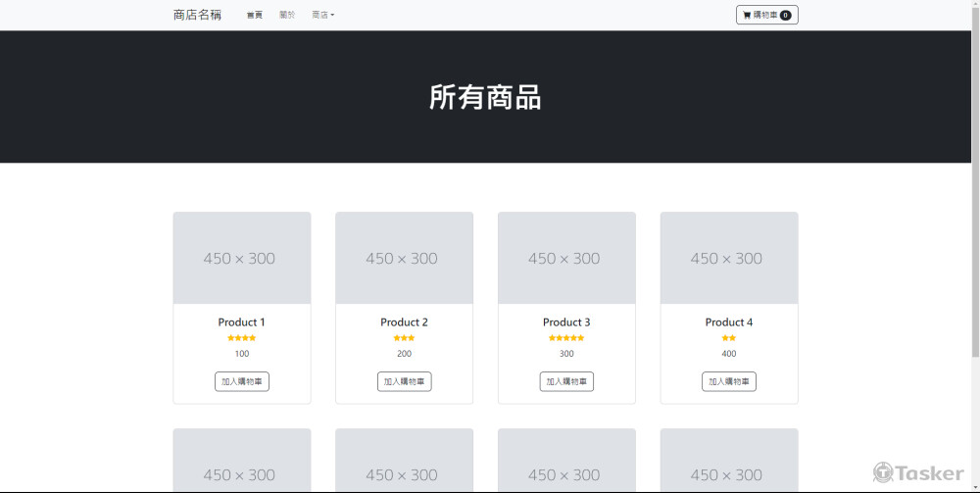The image size is (980, 493).
Task: Click Product 4's two-star rating
Action: click(x=729, y=338)
